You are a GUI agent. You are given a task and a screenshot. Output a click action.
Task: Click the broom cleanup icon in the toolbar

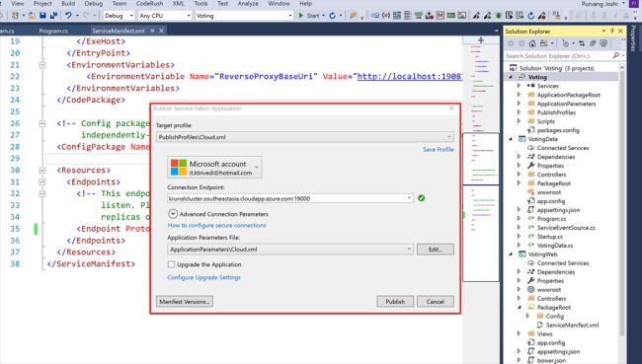point(556,16)
